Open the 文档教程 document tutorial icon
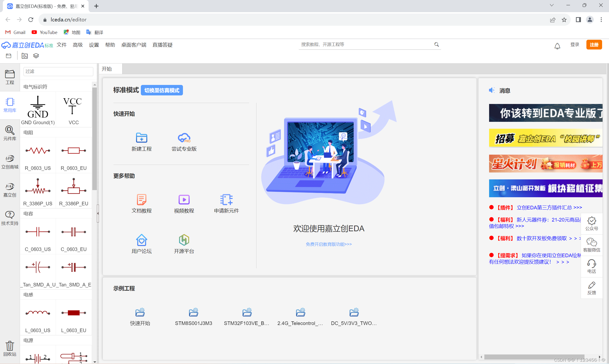 pyautogui.click(x=142, y=199)
